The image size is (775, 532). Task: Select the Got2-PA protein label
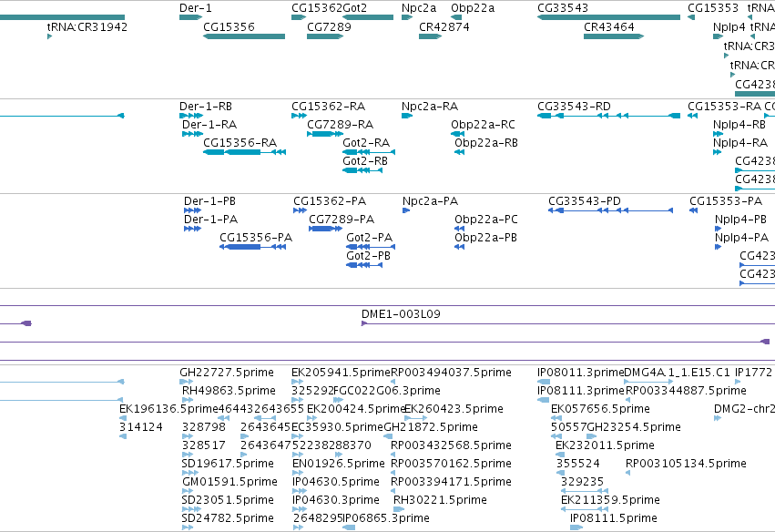pos(369,238)
